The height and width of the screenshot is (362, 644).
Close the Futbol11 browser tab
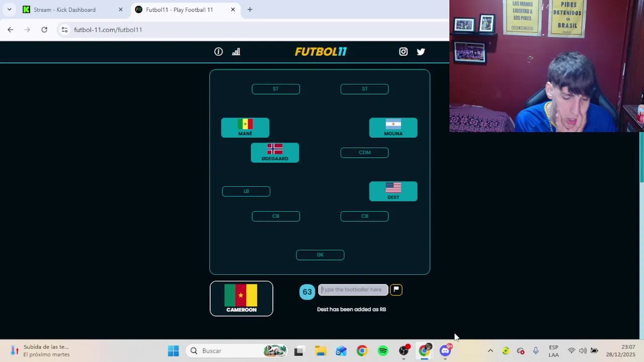click(x=233, y=10)
